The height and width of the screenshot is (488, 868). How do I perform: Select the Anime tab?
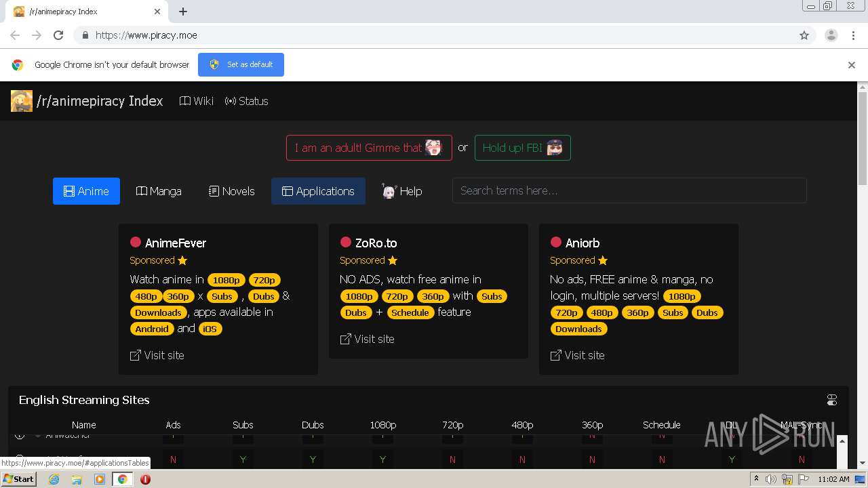(86, 191)
